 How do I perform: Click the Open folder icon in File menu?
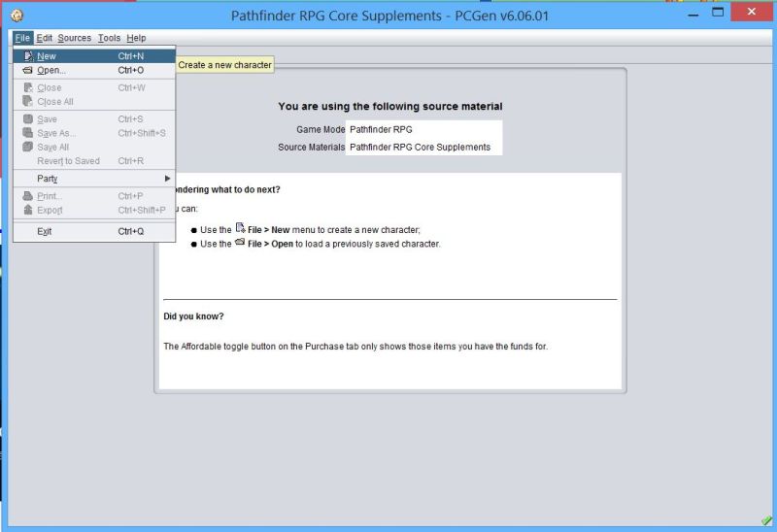coord(28,70)
